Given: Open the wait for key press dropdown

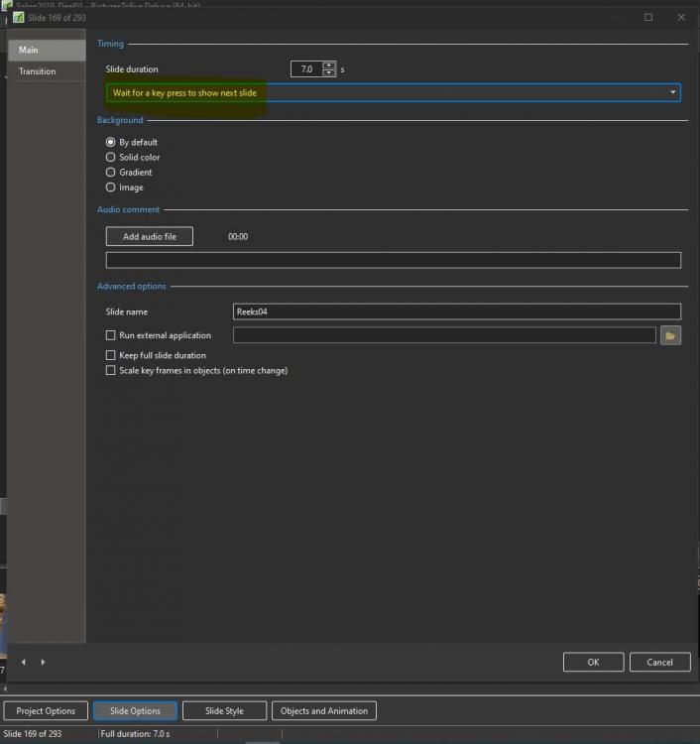Looking at the screenshot, I should click(394, 92).
